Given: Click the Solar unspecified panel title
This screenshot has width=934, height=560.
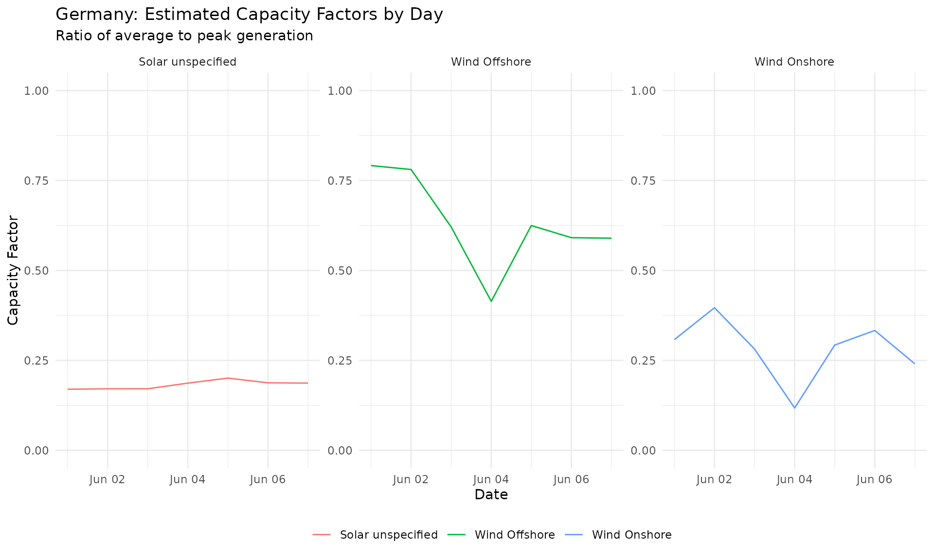Looking at the screenshot, I should click(187, 62).
